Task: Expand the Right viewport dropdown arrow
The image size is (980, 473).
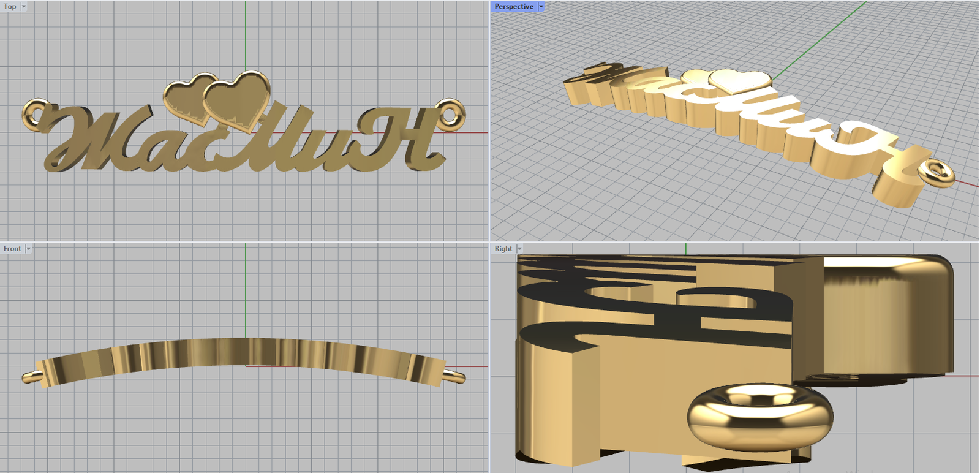Action: pos(519,249)
